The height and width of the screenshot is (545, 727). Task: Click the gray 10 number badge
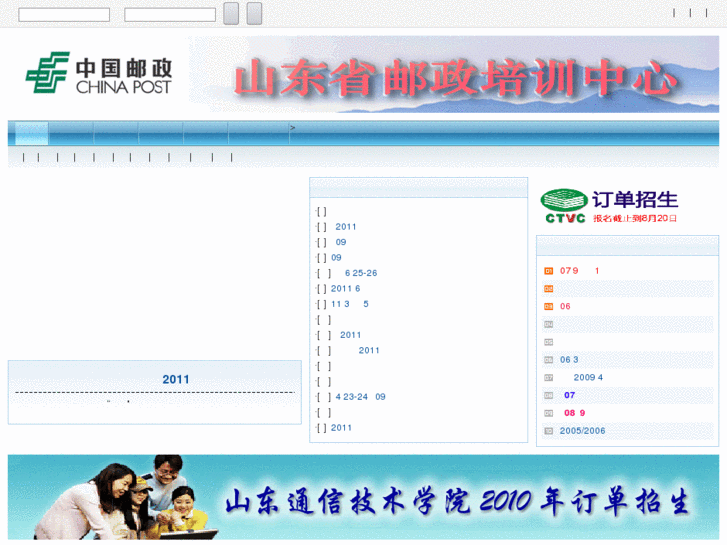click(548, 431)
